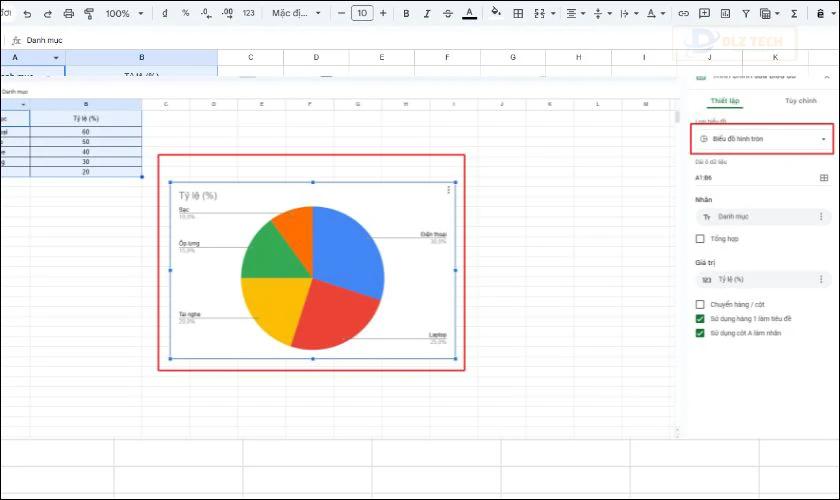Click the Insert link chain icon
840x500 pixels.
[683, 13]
